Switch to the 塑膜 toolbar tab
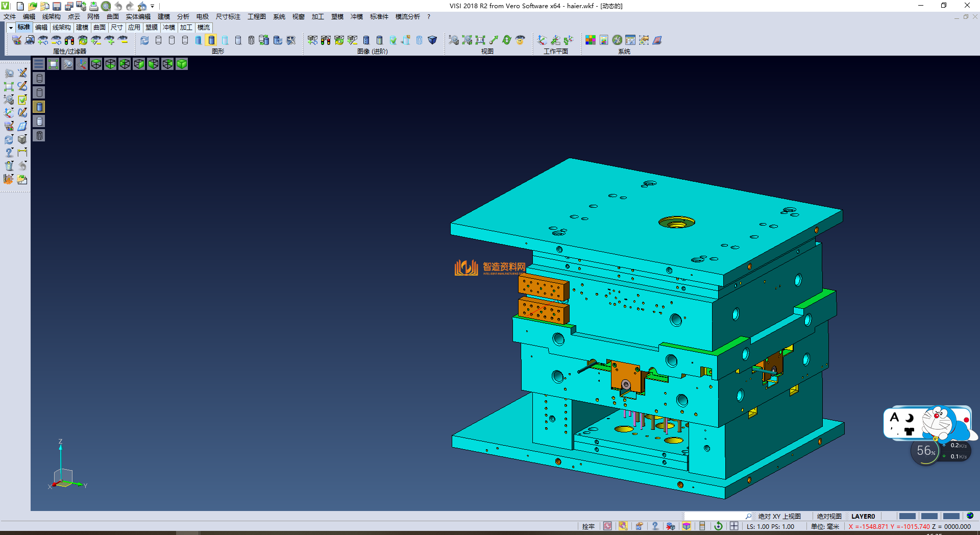This screenshot has height=535, width=980. click(152, 28)
